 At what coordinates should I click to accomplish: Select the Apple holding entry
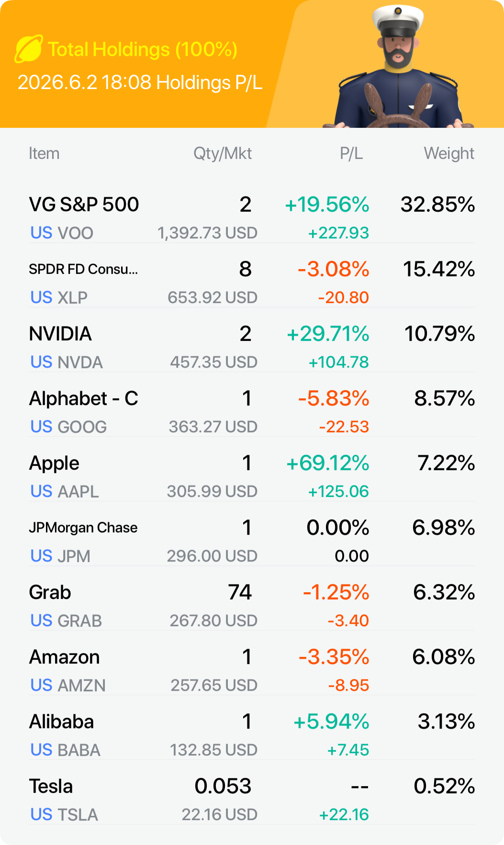click(252, 476)
